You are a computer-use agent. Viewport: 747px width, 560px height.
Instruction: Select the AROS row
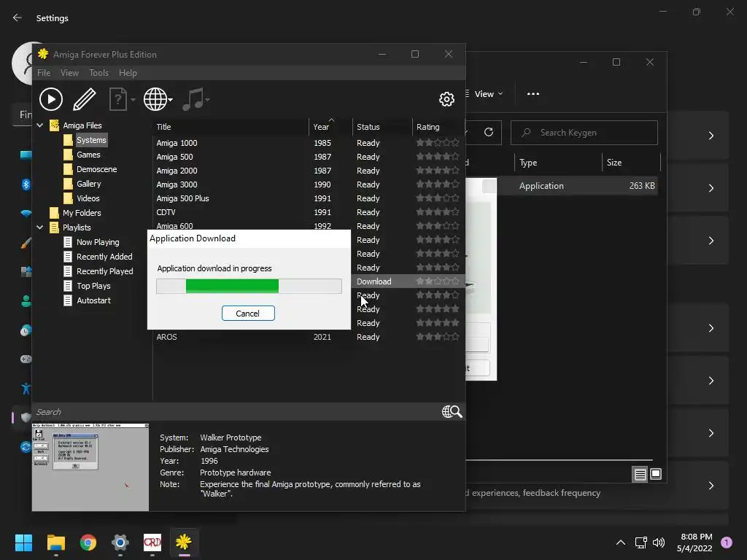(309, 337)
